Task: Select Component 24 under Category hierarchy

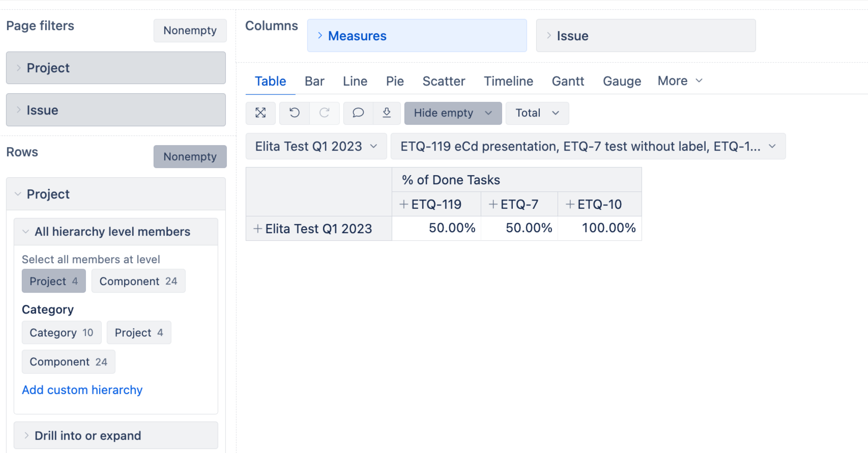Action: click(68, 362)
